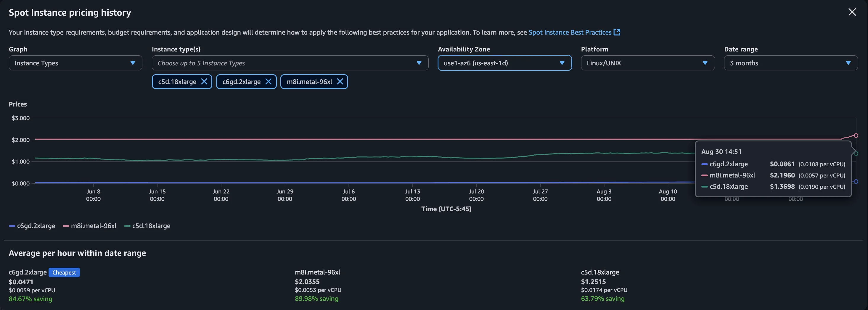Select the $0.0471 average price for c6gd.2xlarge
Image resolution: width=868 pixels, height=310 pixels.
[x=21, y=282]
